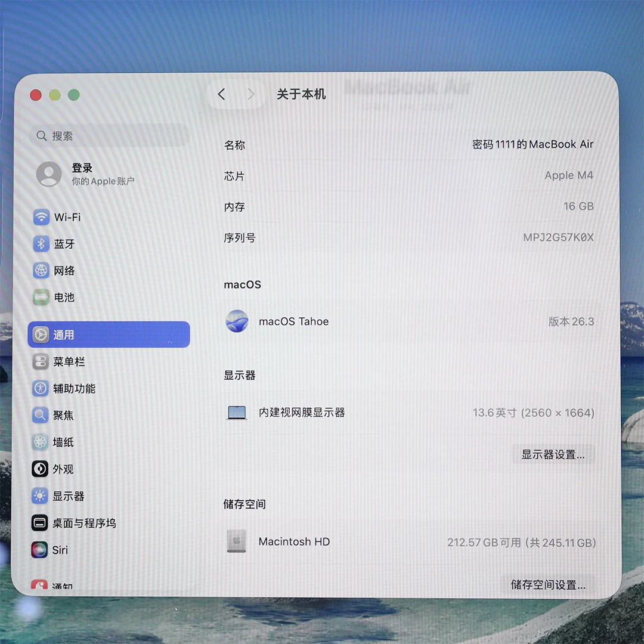644x644 pixels.
Task: Go back using the left chevron
Action: (222, 94)
